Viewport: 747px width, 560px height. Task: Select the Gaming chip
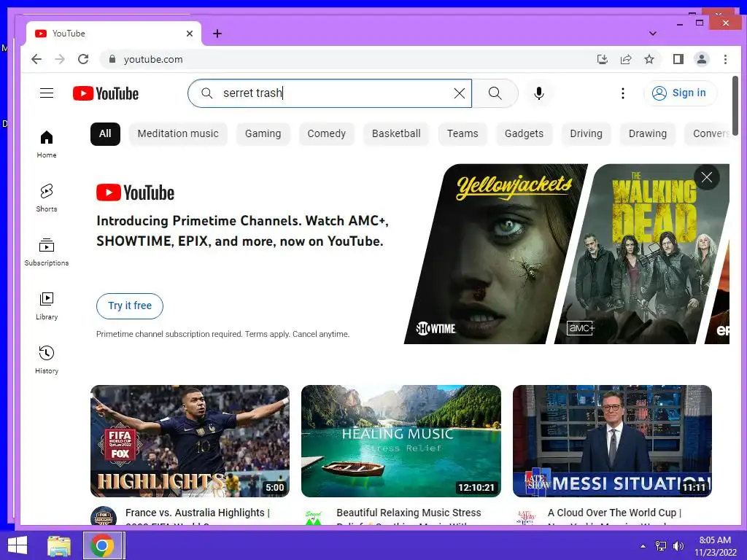point(263,134)
